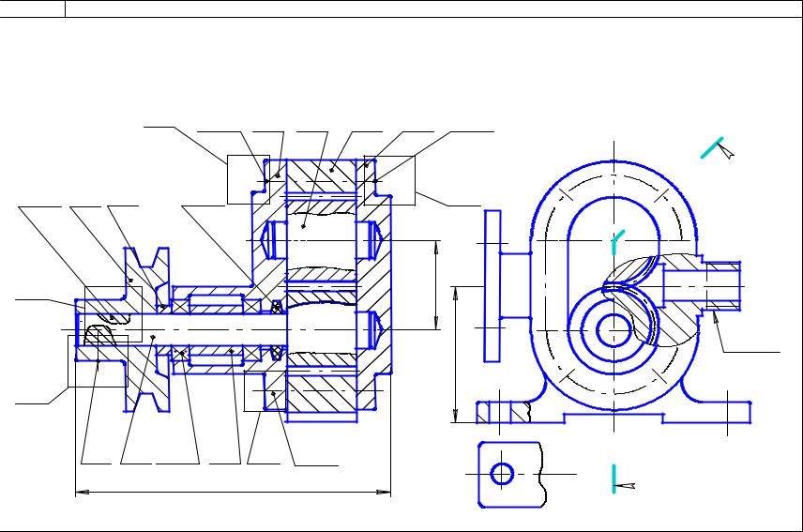Select the cyan section-line marker at upper right
This screenshot has width=803, height=532.
click(x=712, y=147)
